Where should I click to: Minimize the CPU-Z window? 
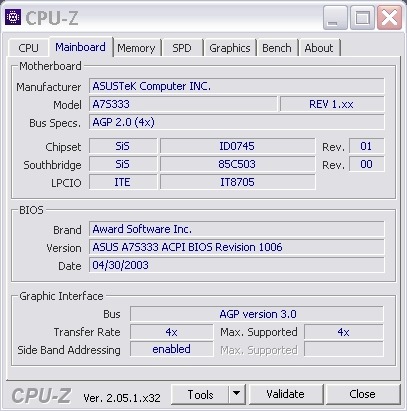(335, 18)
